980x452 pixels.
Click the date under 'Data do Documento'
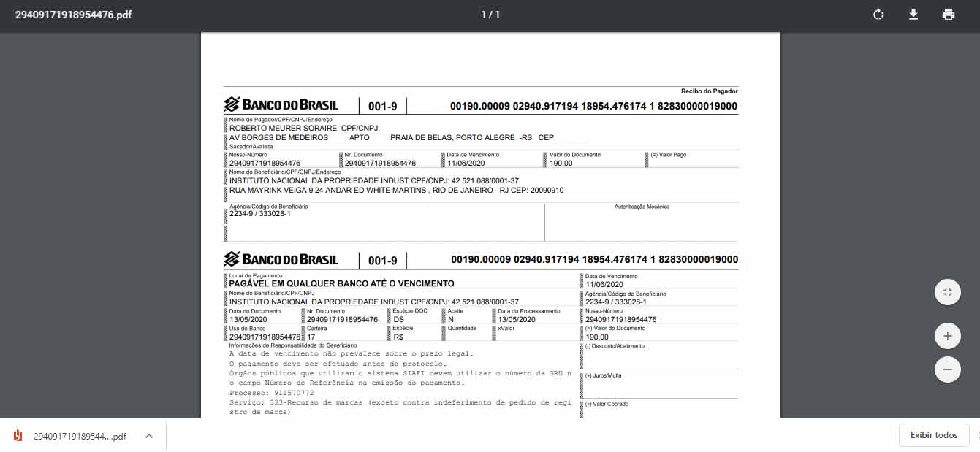[x=249, y=319]
